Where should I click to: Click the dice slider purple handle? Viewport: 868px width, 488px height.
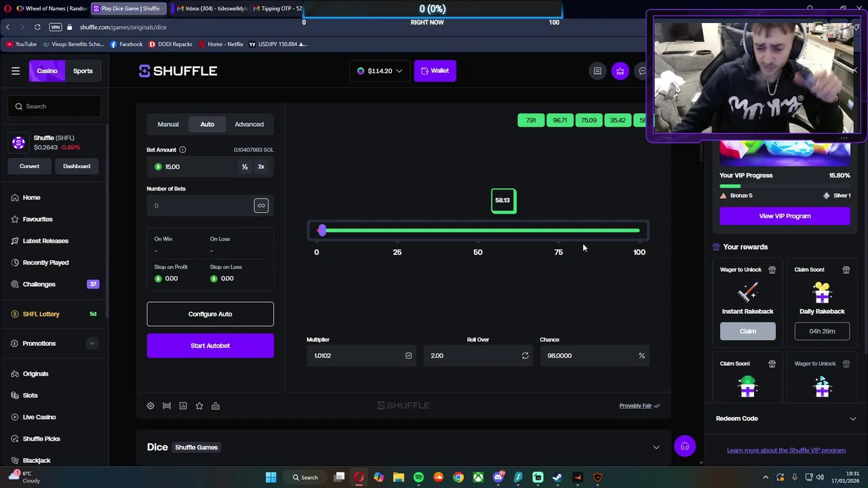point(321,230)
